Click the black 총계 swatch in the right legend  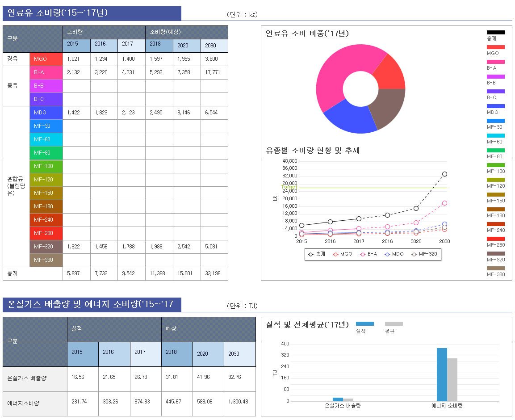click(x=496, y=32)
